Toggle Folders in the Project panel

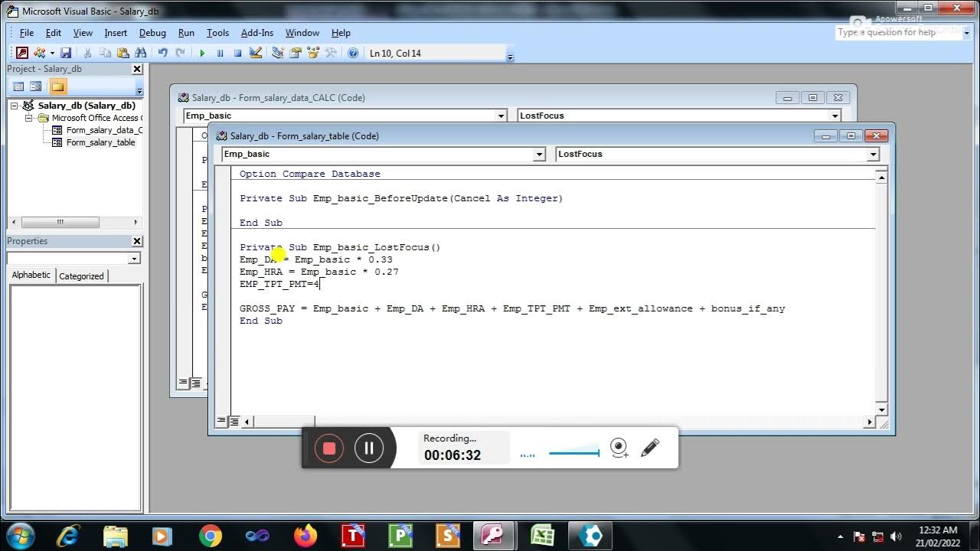(58, 86)
